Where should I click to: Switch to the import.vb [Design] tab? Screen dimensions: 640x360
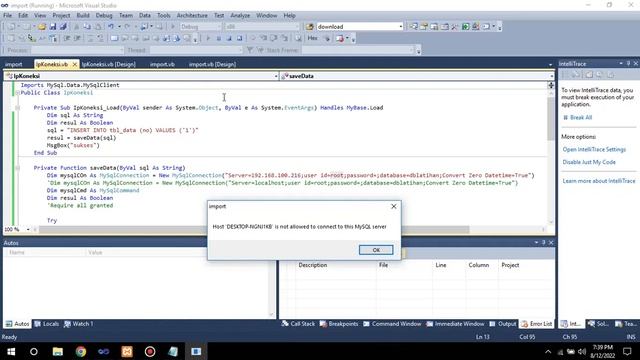(212, 64)
